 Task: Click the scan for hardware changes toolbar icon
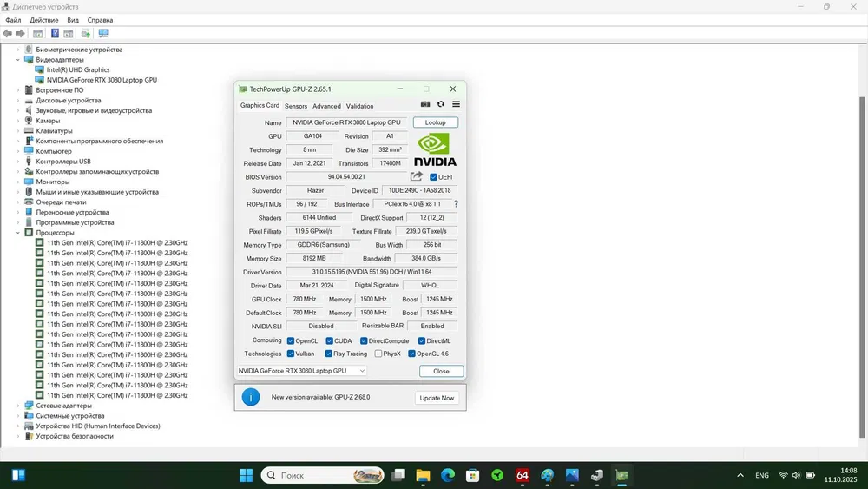click(x=103, y=34)
